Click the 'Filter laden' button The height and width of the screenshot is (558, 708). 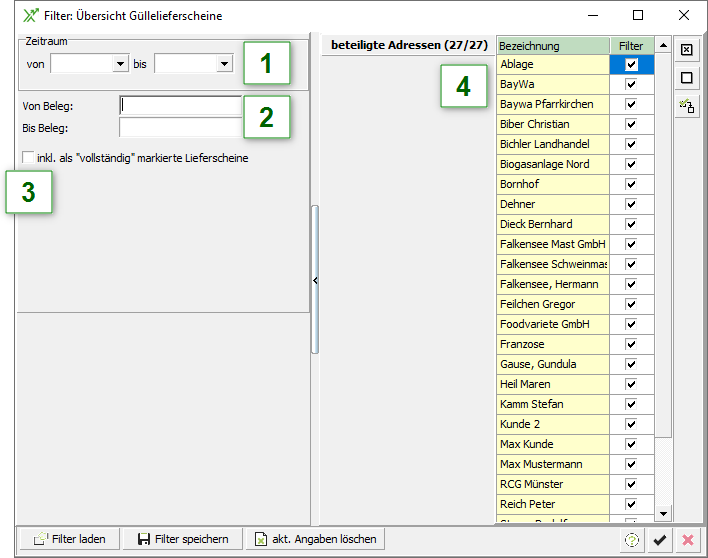pyautogui.click(x=69, y=539)
